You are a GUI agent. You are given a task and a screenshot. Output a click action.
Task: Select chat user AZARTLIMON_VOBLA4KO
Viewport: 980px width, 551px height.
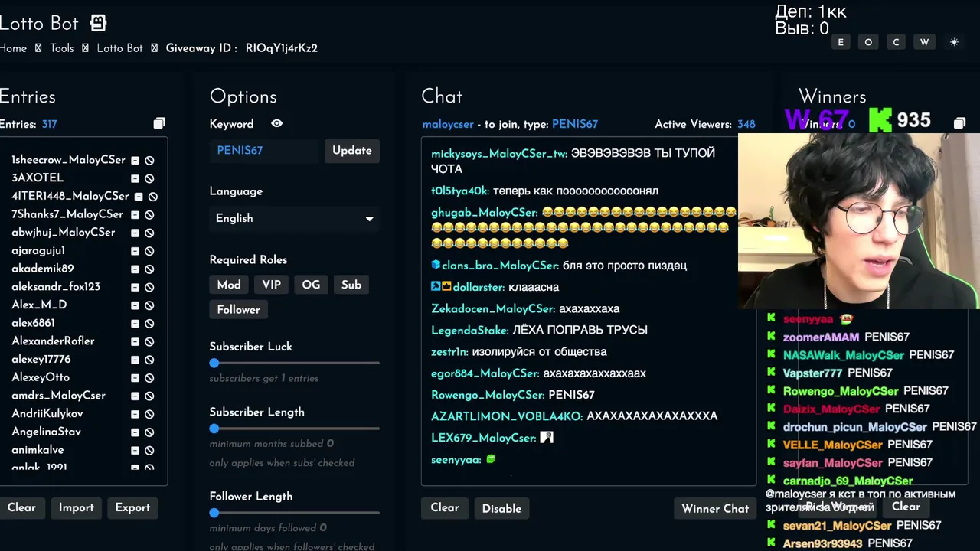pyautogui.click(x=507, y=416)
